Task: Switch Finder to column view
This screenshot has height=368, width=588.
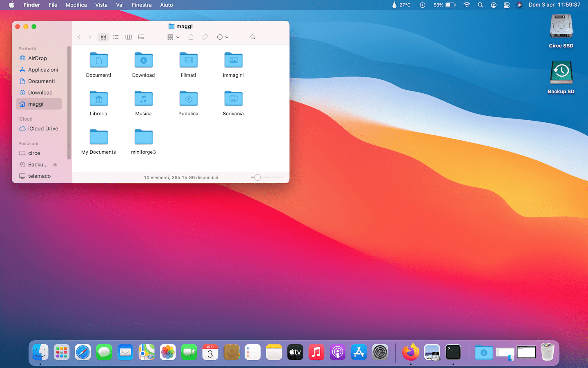Action: (129, 37)
